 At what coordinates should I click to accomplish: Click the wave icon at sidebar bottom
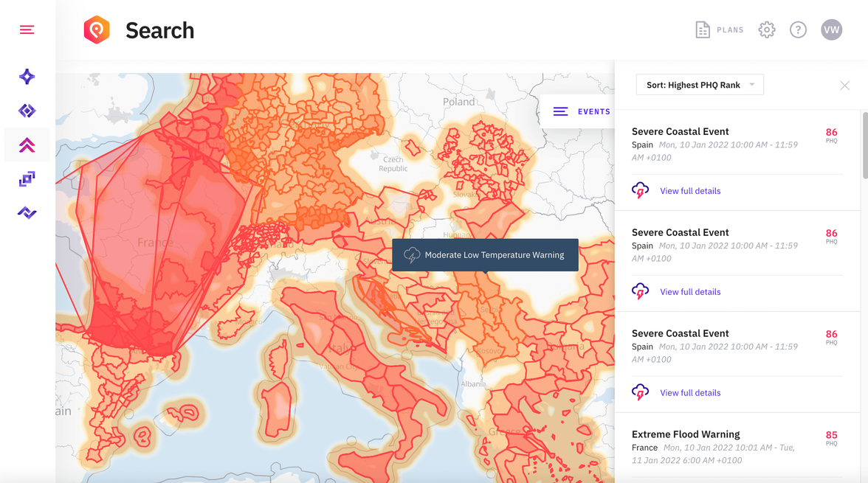click(x=27, y=212)
